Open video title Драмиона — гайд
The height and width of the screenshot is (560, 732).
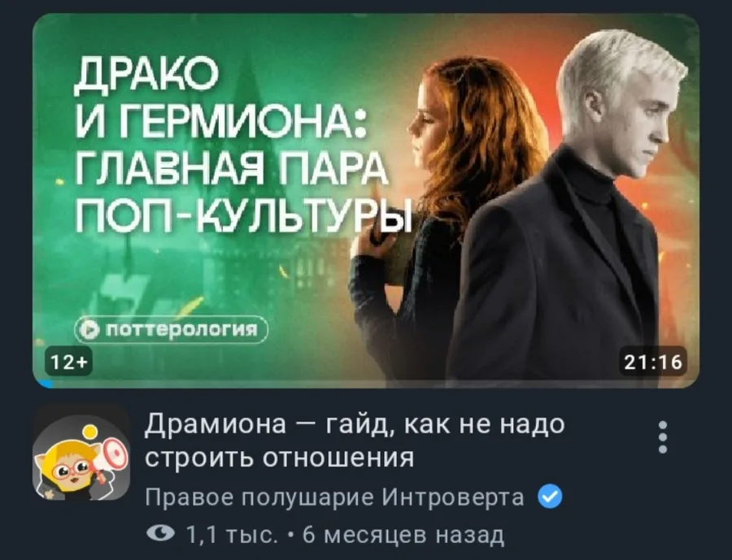pyautogui.click(x=355, y=441)
